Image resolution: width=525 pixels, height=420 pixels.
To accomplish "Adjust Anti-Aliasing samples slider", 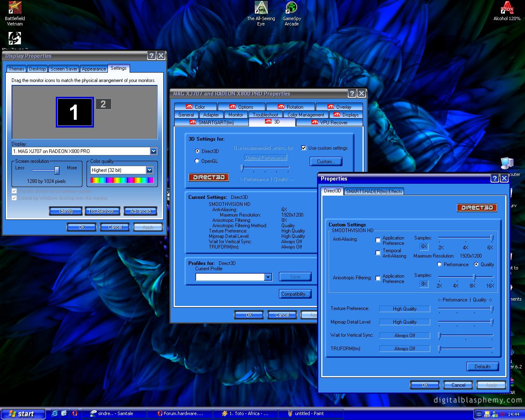I will tap(491, 238).
